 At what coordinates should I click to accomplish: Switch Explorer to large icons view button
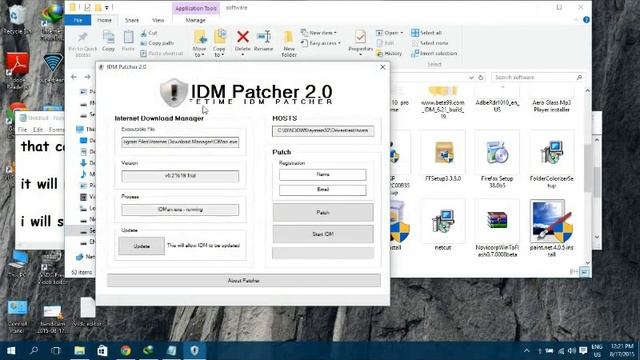[584, 271]
